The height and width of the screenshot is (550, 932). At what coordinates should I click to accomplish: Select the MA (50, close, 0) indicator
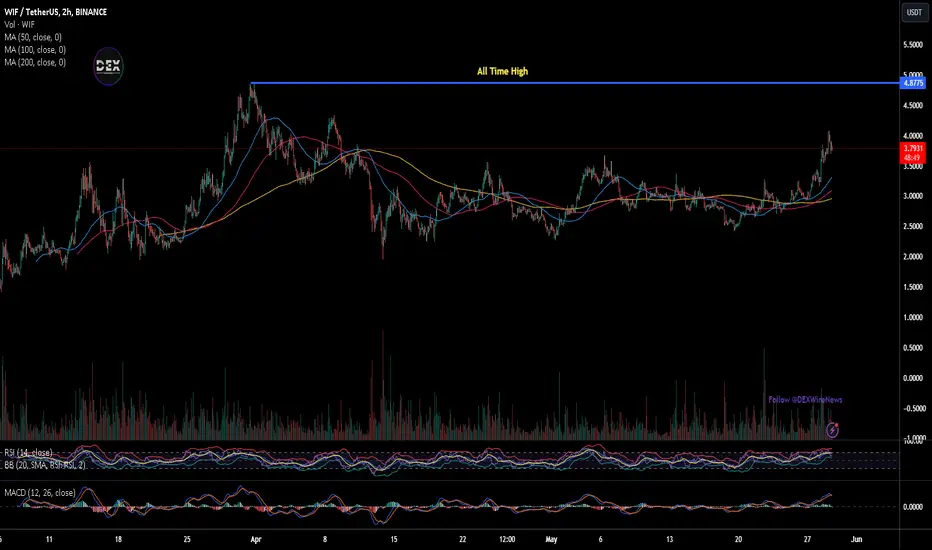(33, 37)
